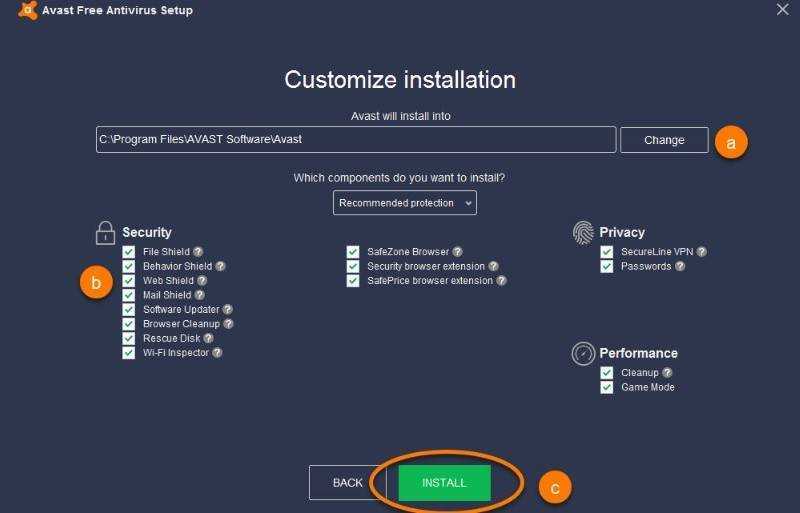Click the installation path input field
This screenshot has height=513, width=800.
356,139
